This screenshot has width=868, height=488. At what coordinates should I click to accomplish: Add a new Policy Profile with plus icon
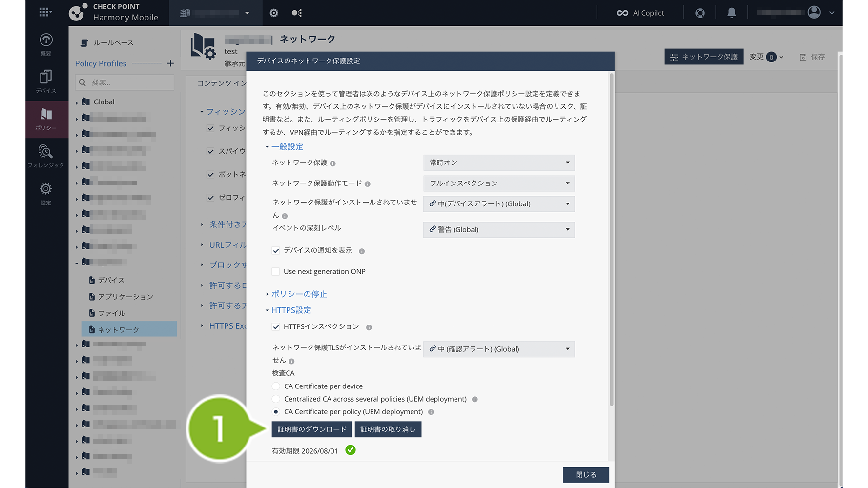[x=170, y=63]
